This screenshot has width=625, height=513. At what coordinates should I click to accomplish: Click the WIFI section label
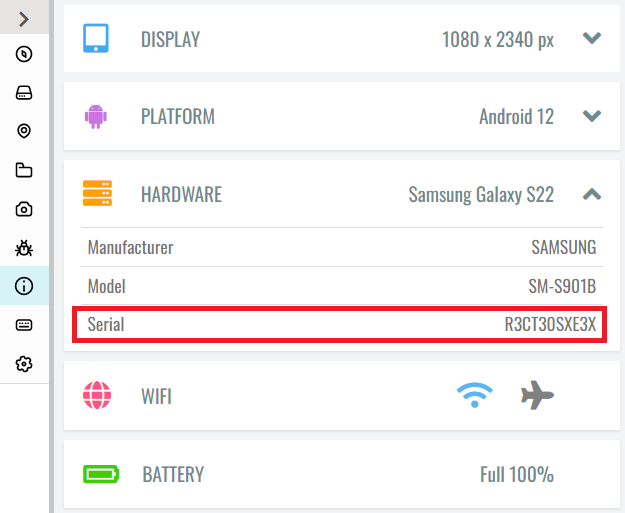(156, 396)
